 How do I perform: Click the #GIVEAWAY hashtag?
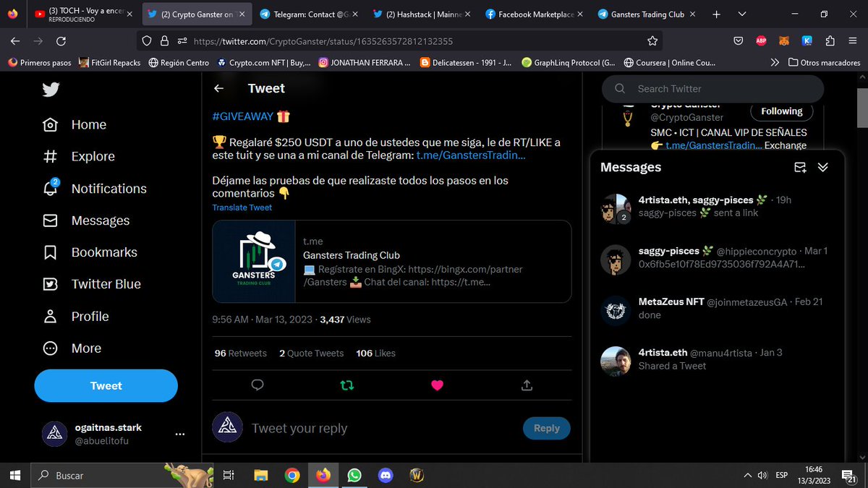[x=242, y=116]
